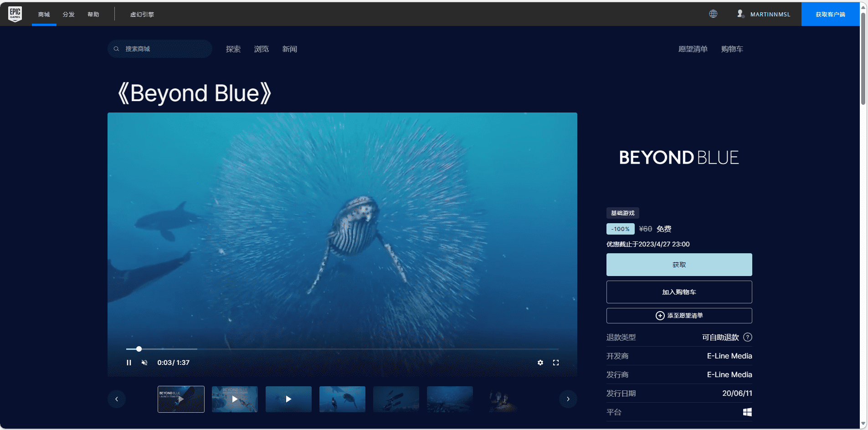Click the search magnifier icon
868x430 pixels.
click(x=117, y=49)
